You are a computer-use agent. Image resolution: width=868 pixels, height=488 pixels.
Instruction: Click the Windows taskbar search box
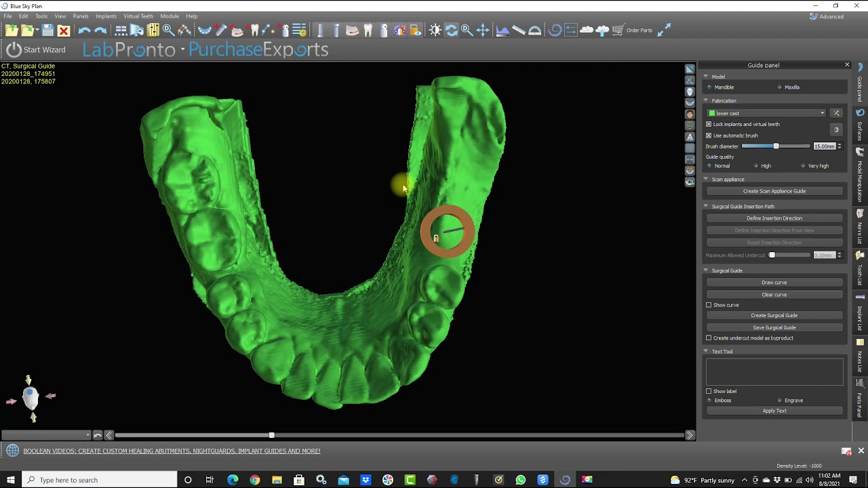click(x=100, y=480)
